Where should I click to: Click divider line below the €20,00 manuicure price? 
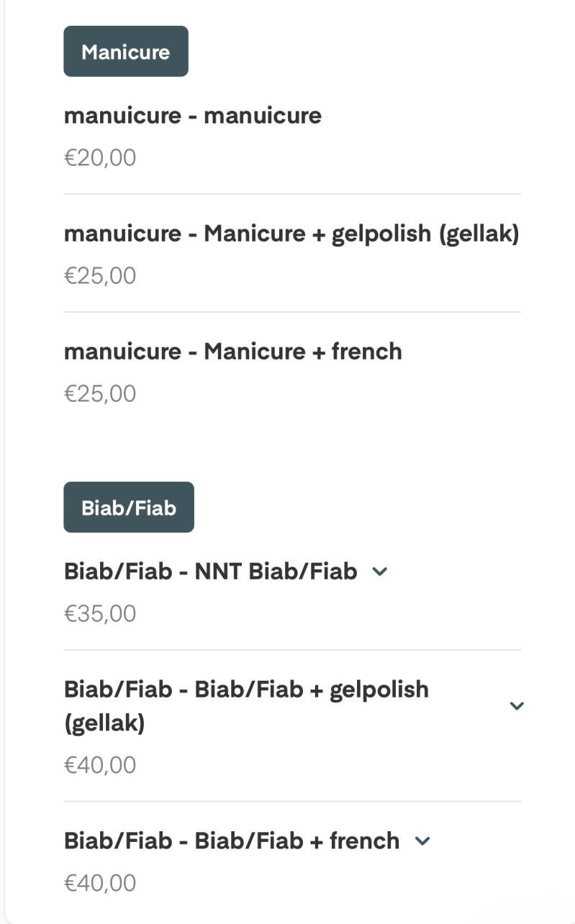[x=291, y=194]
